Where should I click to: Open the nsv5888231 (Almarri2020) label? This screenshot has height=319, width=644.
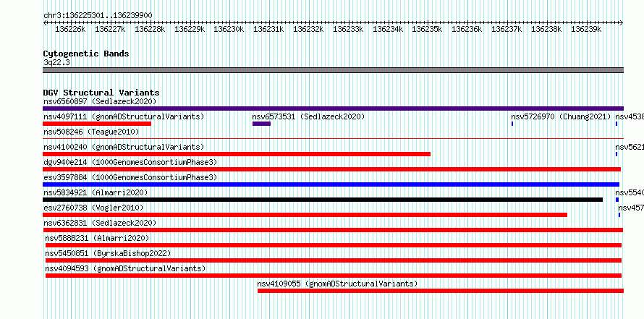(97, 238)
